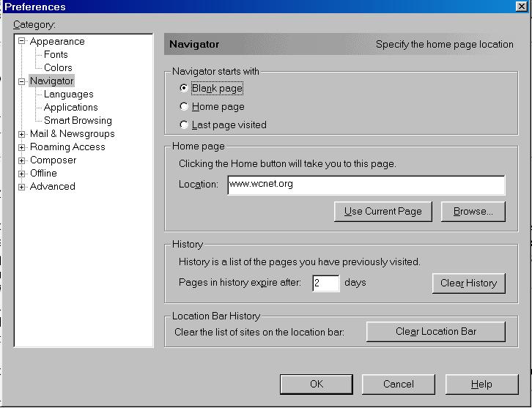Viewport: 532px width, 408px height.
Task: Select the Blank page radio button
Action: pyautogui.click(x=184, y=88)
